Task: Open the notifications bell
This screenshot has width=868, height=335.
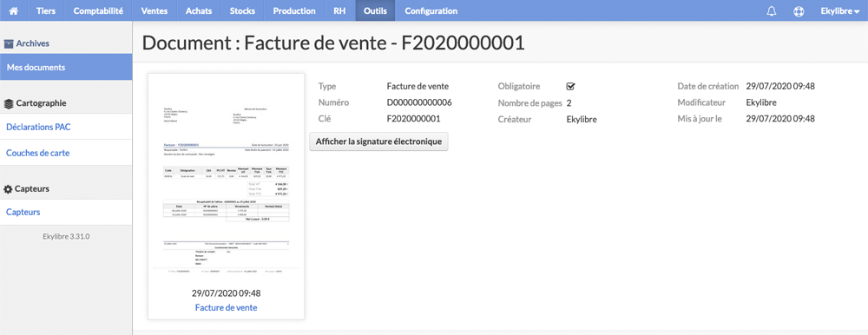Action: [x=772, y=11]
